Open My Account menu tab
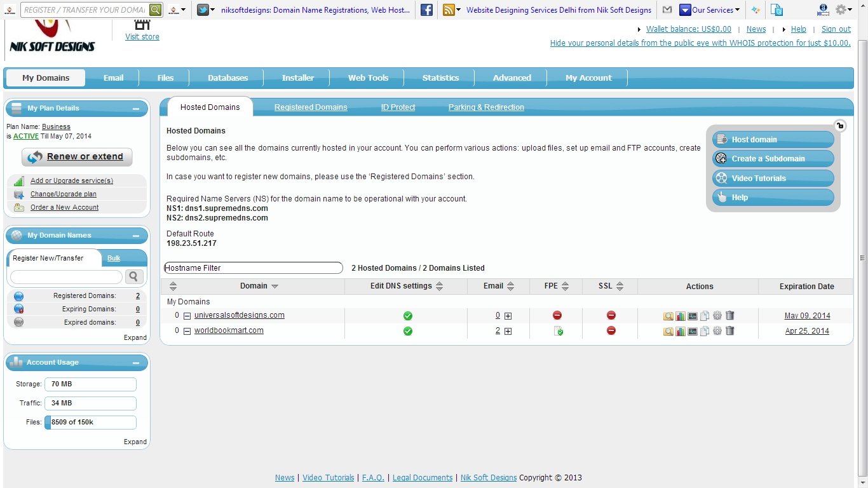This screenshot has width=868, height=488. click(x=588, y=78)
